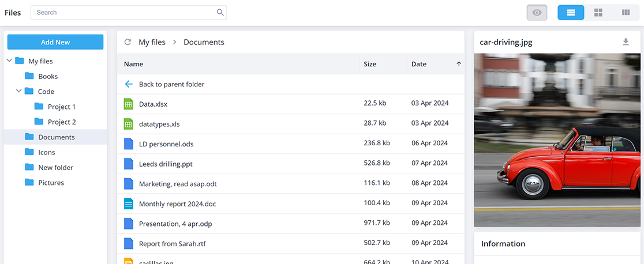
Task: Click the search magnifier icon
Action: coord(220,12)
